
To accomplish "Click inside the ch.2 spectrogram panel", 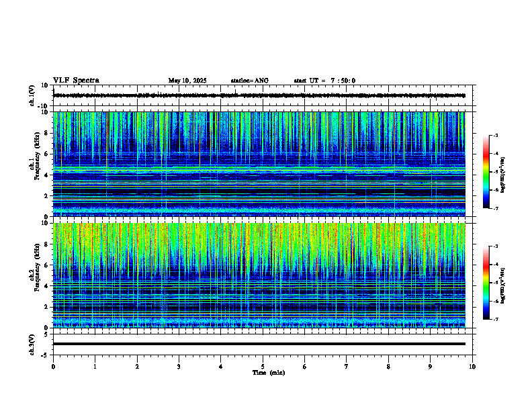I will [259, 275].
